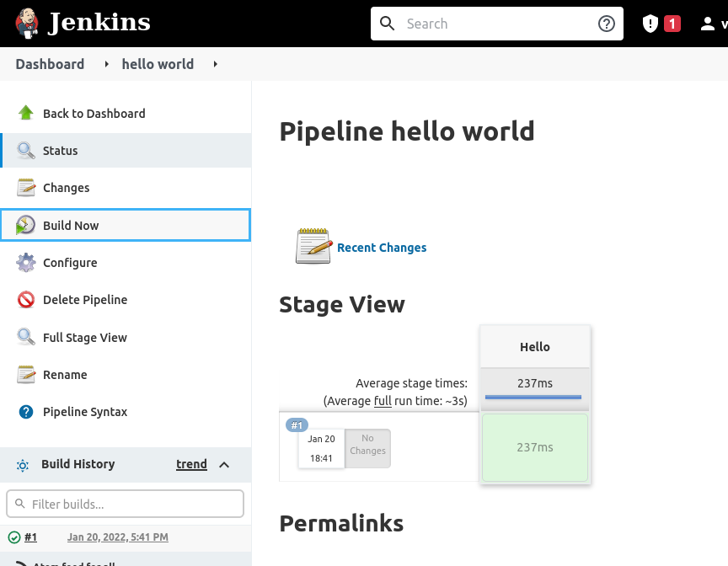Expand the Dashboard breadcrumb arrow
Viewport: 728px width, 566px height.
click(106, 64)
